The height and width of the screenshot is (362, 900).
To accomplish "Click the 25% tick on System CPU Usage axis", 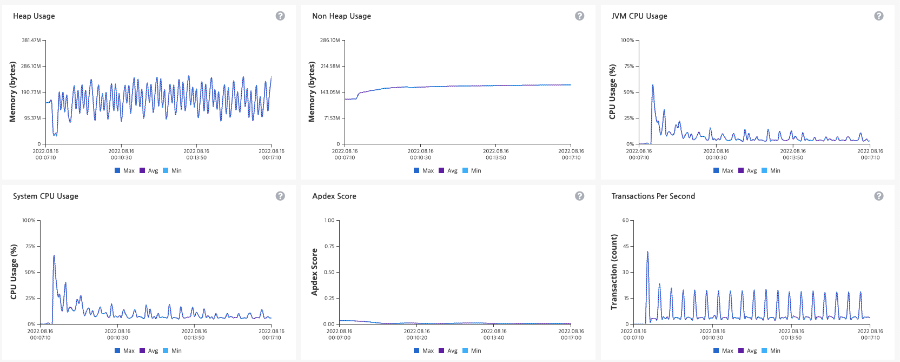I will coord(29,298).
